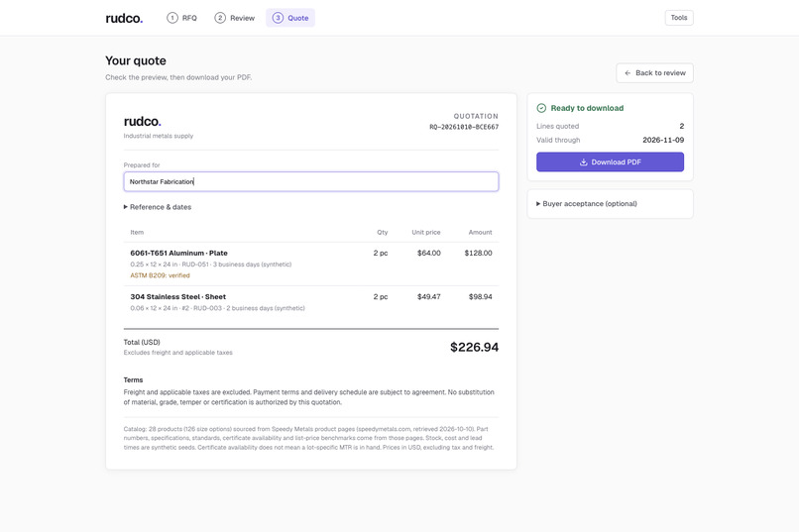Click the quotation number RQ-20261010-BCE667

[464, 127]
